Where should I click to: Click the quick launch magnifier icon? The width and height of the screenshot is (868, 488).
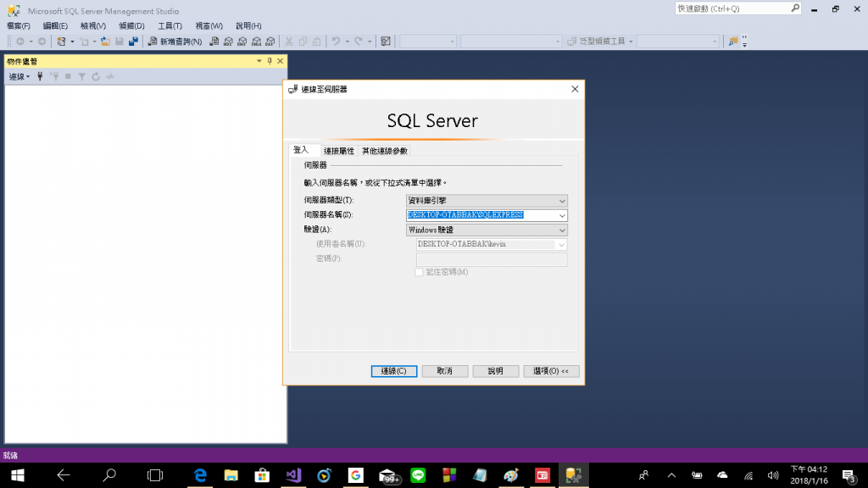point(795,8)
